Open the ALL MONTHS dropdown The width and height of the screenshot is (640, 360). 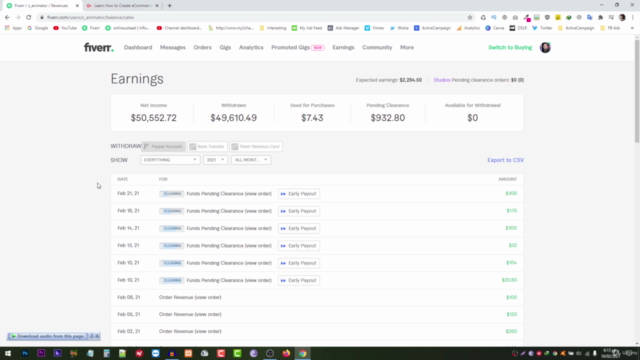251,160
